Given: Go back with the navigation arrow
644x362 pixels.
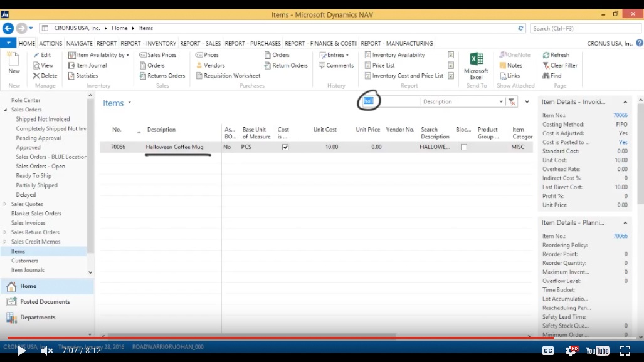Looking at the screenshot, I should (x=8, y=28).
